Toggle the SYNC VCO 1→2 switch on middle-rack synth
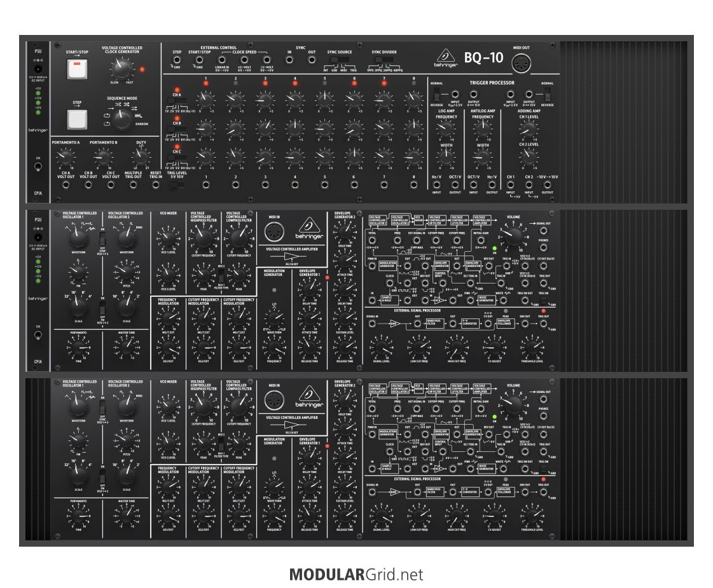Image resolution: width=713 pixels, height=588 pixels. (103, 239)
